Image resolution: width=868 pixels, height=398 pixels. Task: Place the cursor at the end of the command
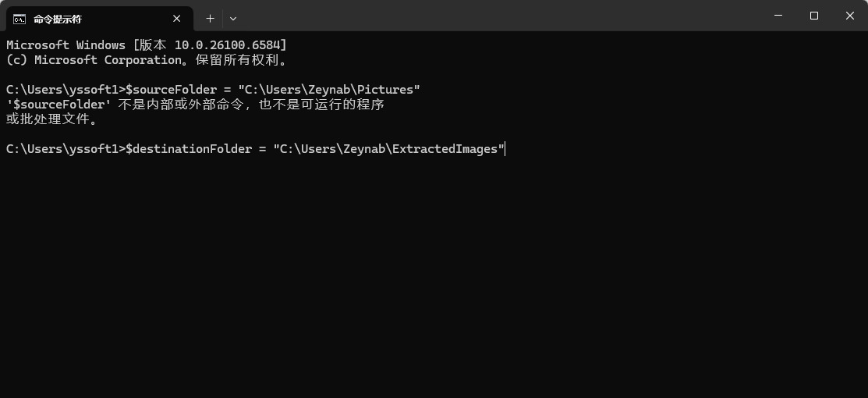point(505,149)
